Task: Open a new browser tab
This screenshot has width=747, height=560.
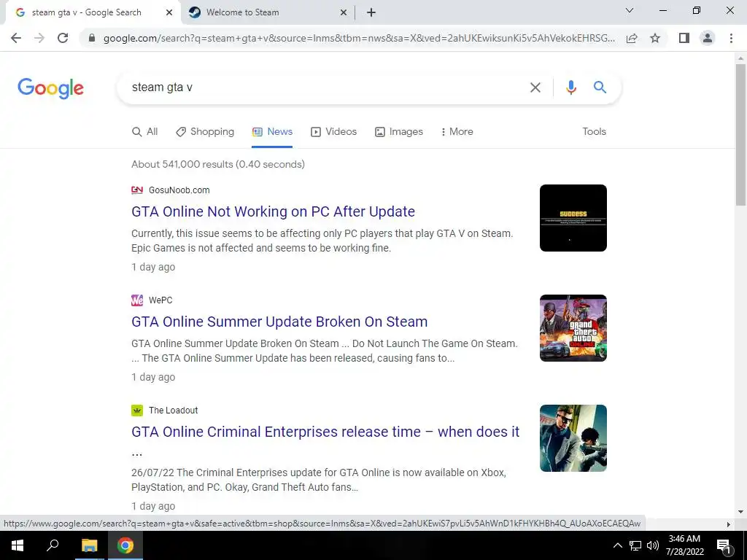Action: pyautogui.click(x=371, y=13)
